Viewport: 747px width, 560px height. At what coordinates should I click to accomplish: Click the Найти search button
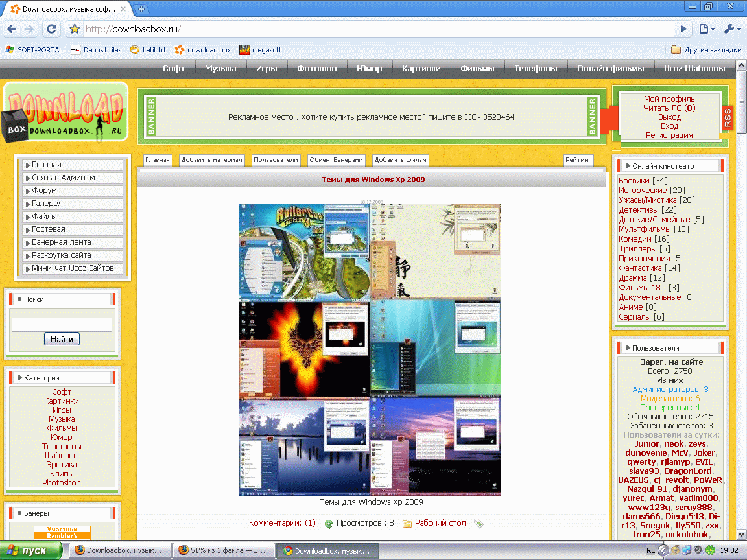[x=62, y=339]
